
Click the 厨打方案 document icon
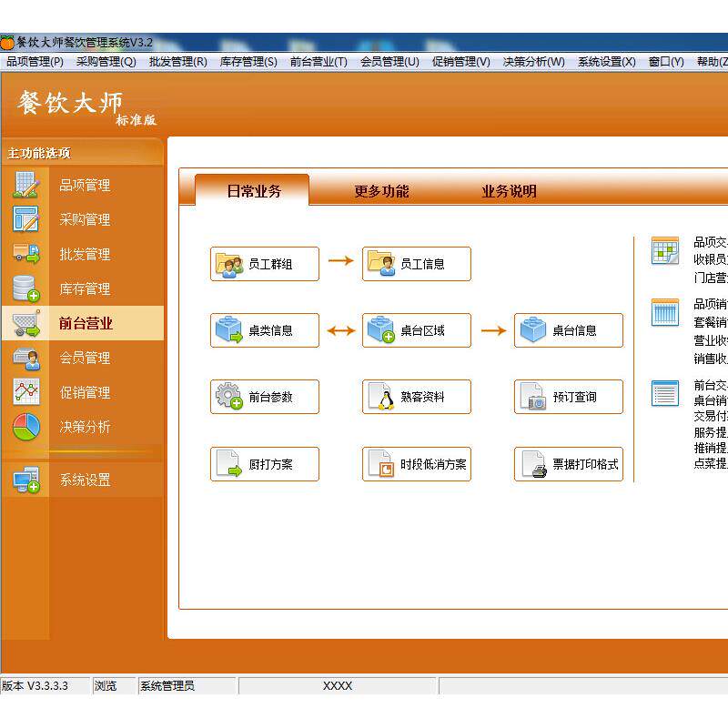(x=229, y=463)
